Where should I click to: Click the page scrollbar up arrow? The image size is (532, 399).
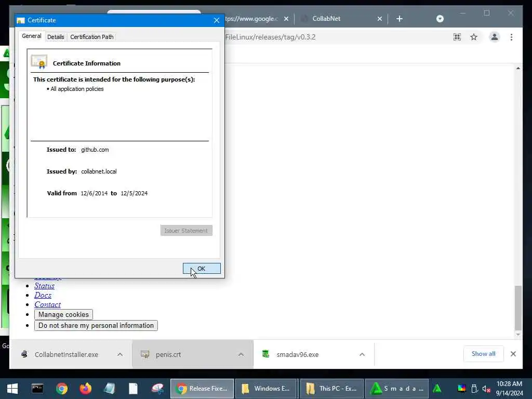[x=518, y=69]
